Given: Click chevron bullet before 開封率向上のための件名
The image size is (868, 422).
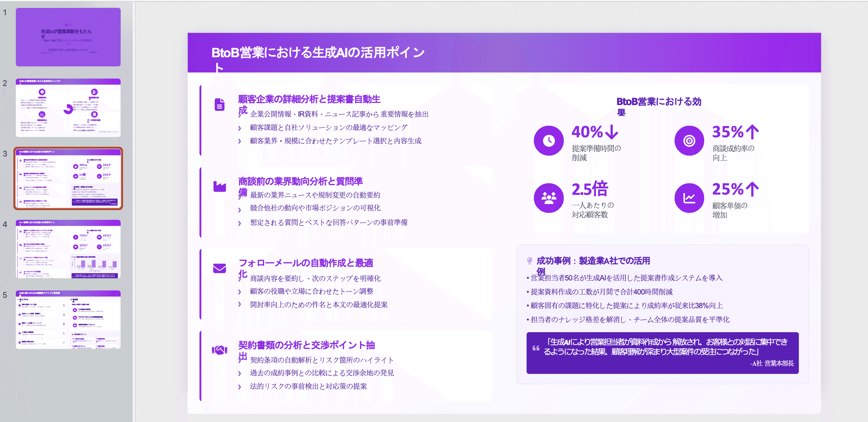Looking at the screenshot, I should pyautogui.click(x=240, y=304).
